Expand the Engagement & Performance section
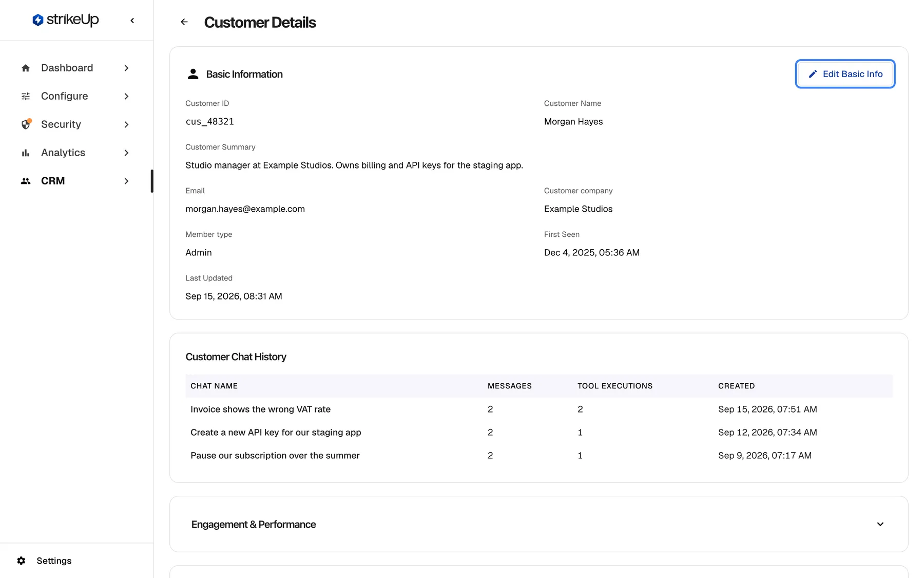924x578 pixels. tap(880, 525)
